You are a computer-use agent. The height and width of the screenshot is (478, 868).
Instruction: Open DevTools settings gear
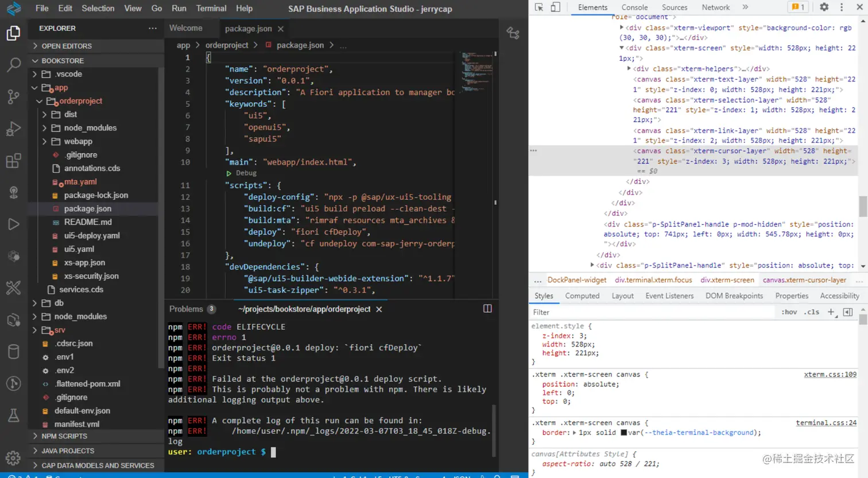pyautogui.click(x=824, y=7)
